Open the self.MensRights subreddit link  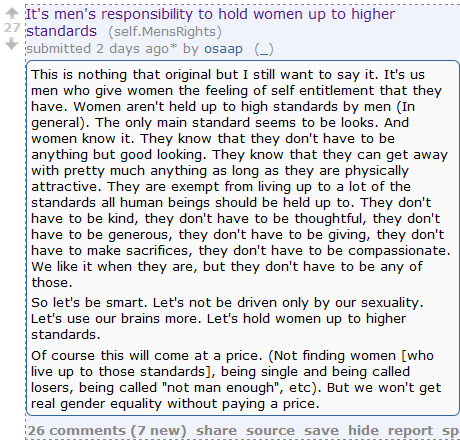(165, 32)
